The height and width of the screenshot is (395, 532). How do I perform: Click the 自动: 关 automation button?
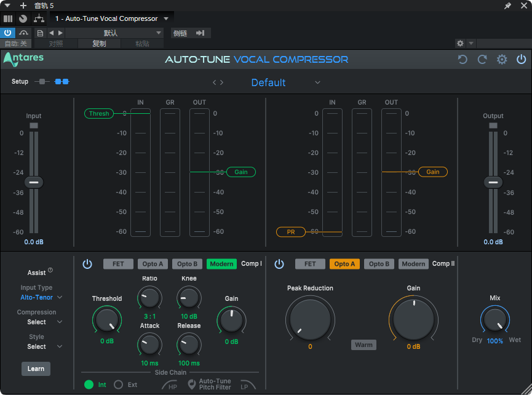point(15,44)
